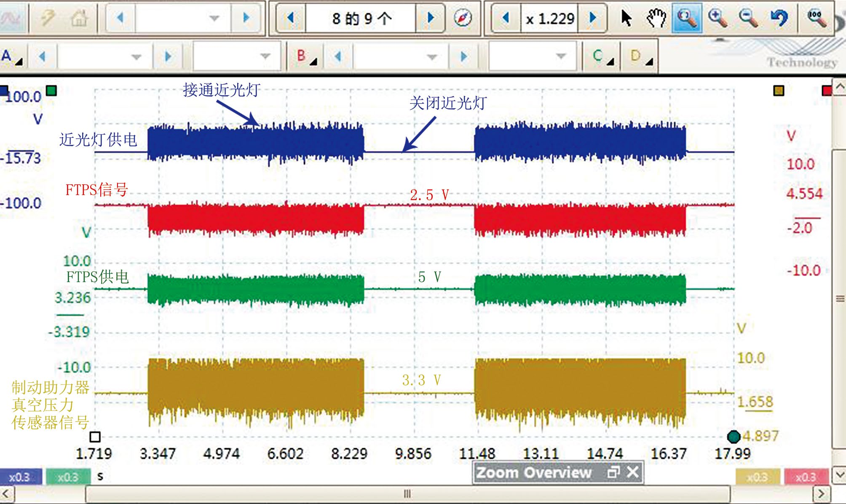Click the auto setup wand icon

pyautogui.click(x=47, y=18)
